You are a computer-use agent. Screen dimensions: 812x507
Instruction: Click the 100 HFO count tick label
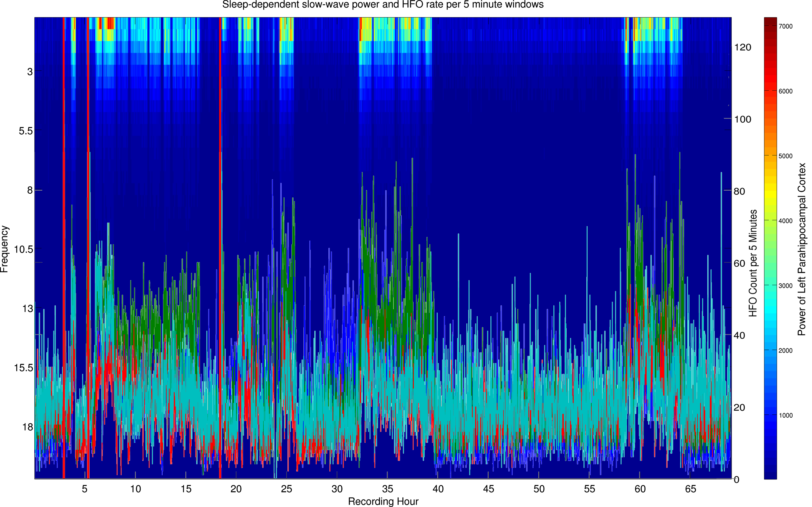(743, 119)
